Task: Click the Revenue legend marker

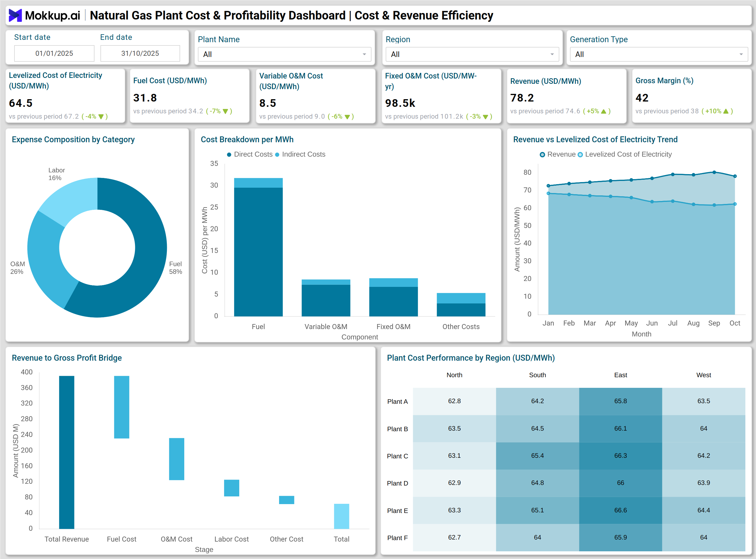Action: tap(542, 155)
